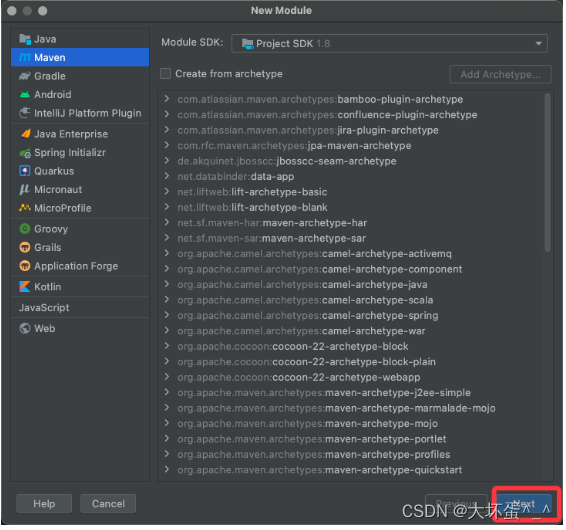566x530 pixels.
Task: Click the Web globe icon
Action: 25,329
